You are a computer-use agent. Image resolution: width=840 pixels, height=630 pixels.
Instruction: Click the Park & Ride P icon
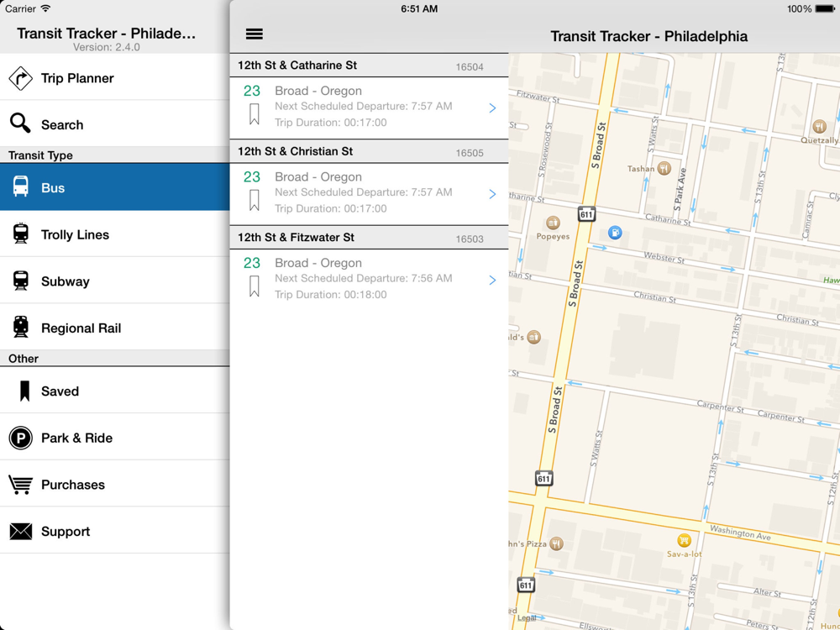click(20, 438)
